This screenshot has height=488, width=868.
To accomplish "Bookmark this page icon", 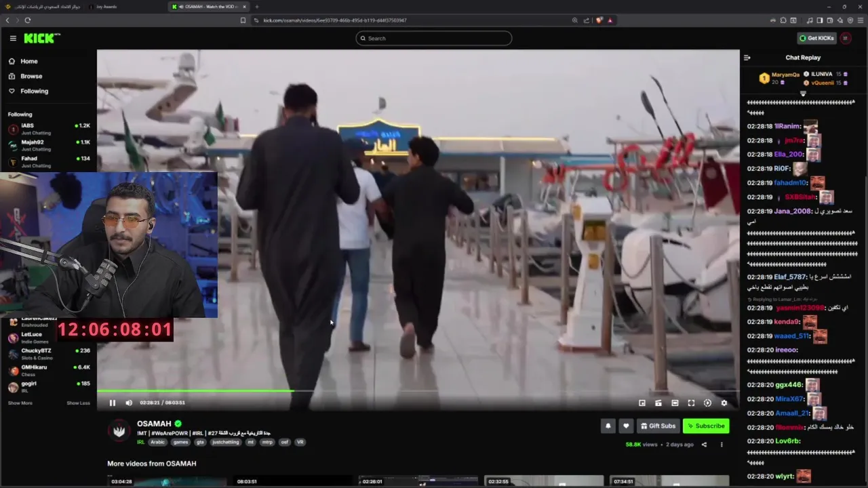I will click(243, 20).
